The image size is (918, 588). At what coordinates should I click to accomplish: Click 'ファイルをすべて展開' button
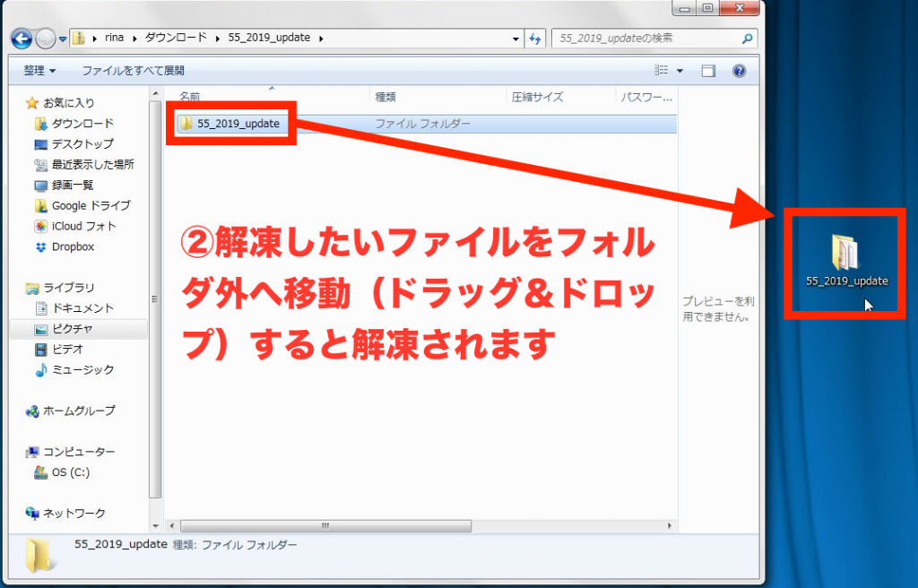133,70
